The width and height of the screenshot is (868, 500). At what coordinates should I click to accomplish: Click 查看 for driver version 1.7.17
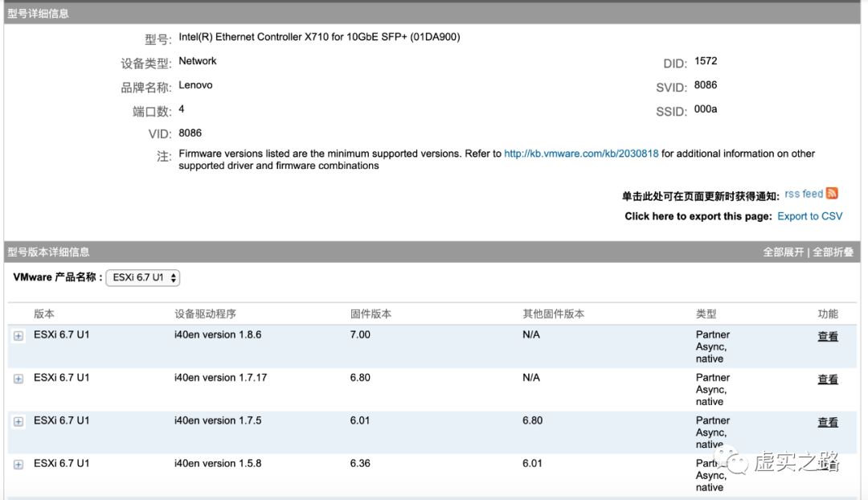[x=827, y=379]
